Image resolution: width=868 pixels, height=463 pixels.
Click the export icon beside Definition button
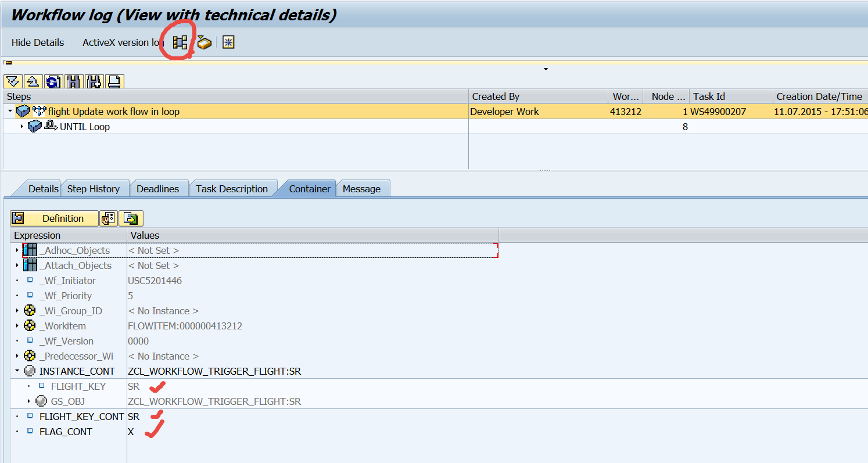(x=131, y=218)
